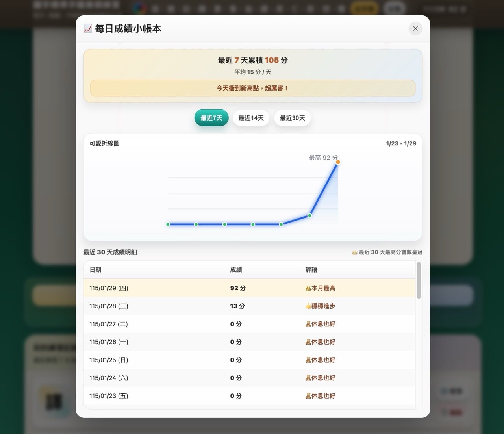
Task: Click the rest emoji on the 115/01/26 row
Action: point(308,342)
